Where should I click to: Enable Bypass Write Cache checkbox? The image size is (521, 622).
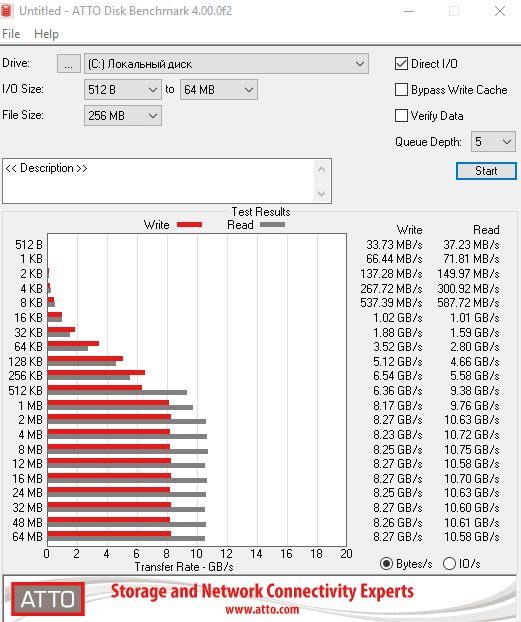(x=401, y=90)
